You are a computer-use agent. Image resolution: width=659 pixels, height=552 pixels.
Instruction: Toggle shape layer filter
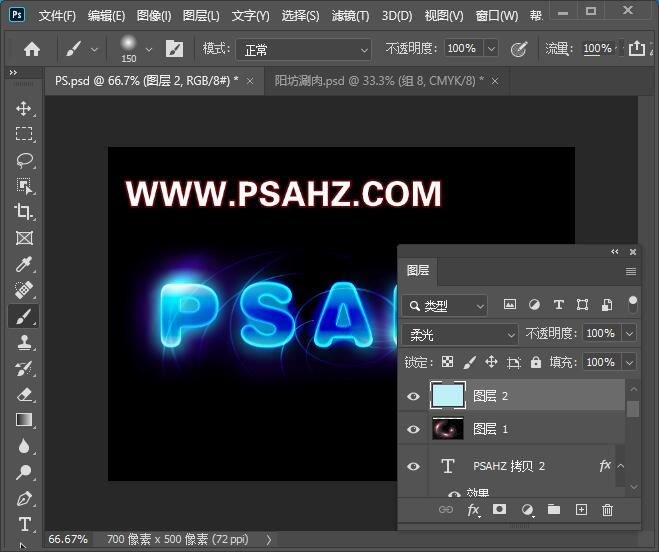pos(583,304)
